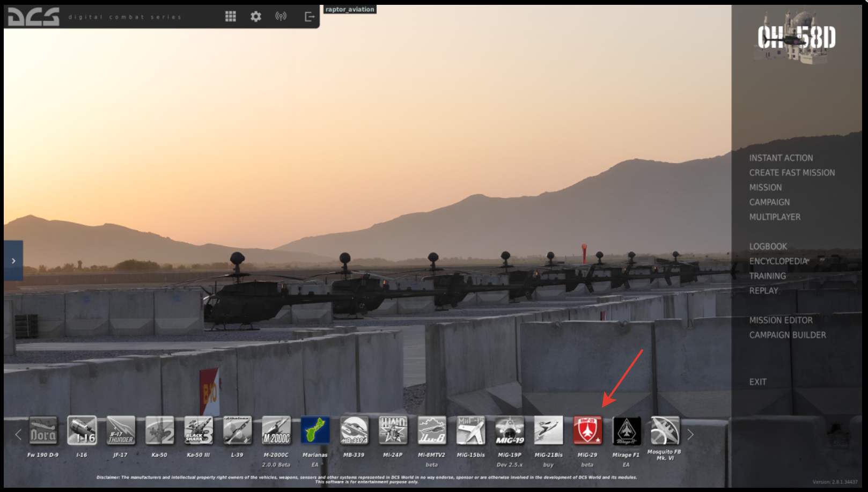The height and width of the screenshot is (492, 868).
Task: Open the Logbook
Action: tap(768, 246)
